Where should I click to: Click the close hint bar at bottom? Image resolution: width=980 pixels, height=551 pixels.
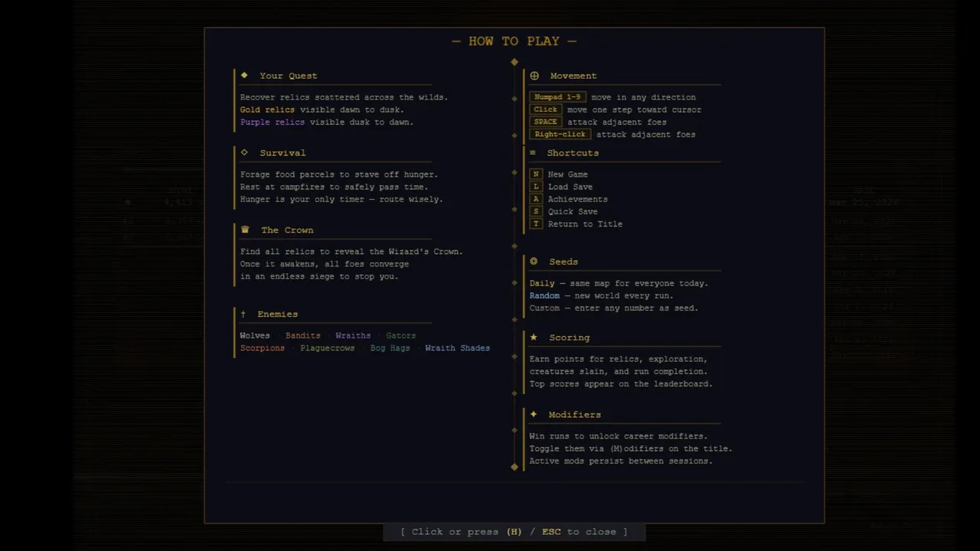514,532
